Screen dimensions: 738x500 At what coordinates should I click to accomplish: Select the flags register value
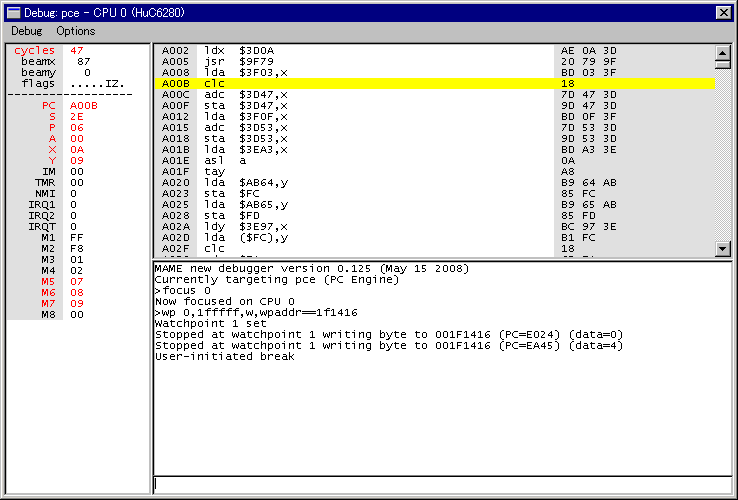(97, 83)
